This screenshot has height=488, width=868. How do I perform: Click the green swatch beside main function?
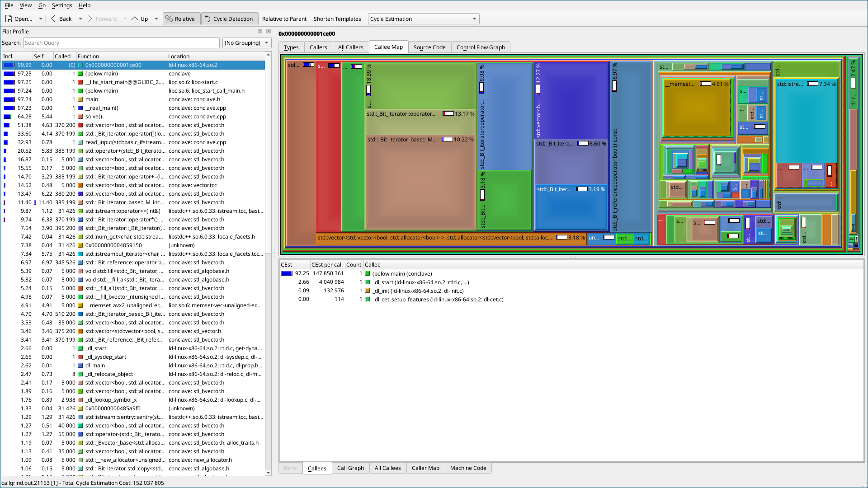point(80,99)
